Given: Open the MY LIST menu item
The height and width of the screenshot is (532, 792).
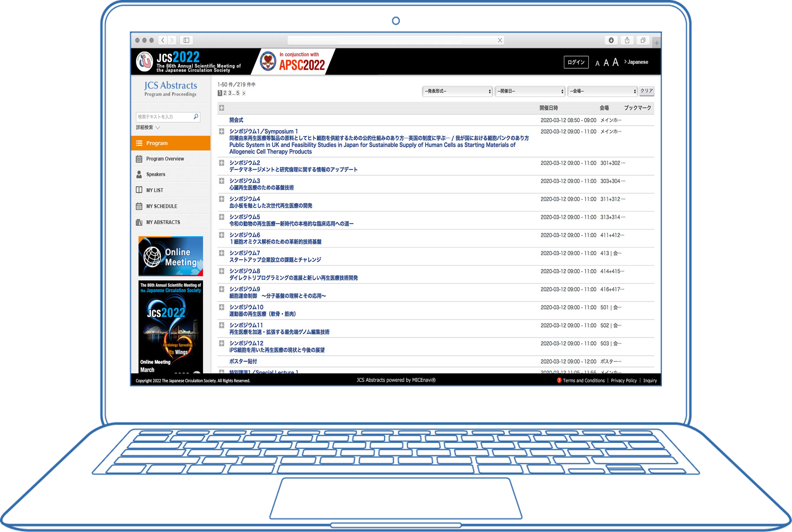Looking at the screenshot, I should (171, 190).
